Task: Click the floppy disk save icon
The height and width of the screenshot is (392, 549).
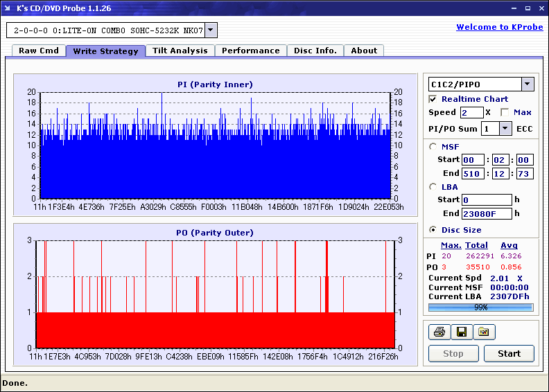Action: tap(462, 332)
